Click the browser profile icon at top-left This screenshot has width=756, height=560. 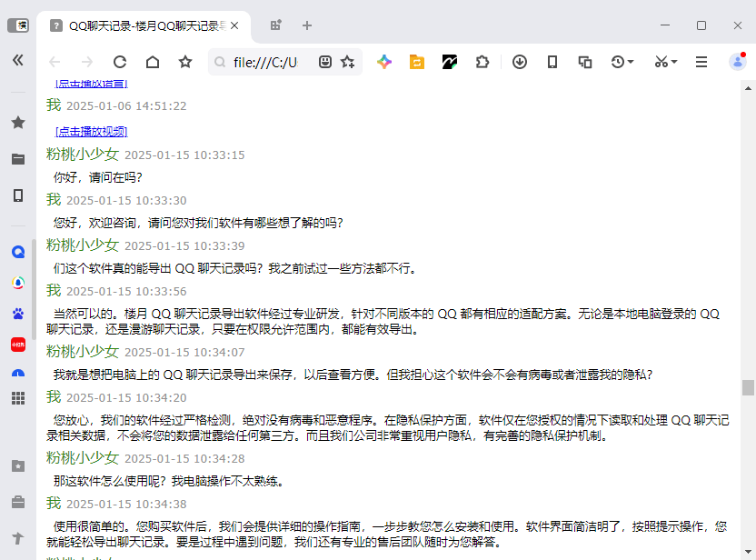coord(18,25)
